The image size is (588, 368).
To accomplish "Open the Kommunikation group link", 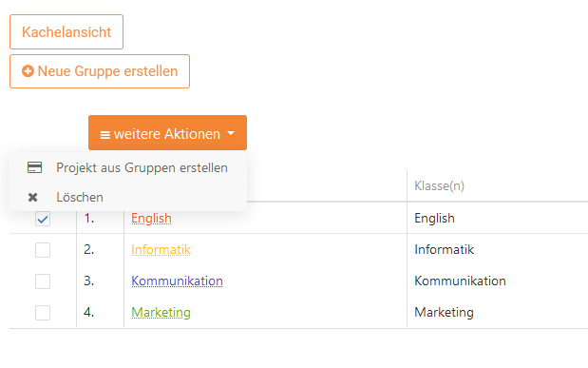I will 177,281.
